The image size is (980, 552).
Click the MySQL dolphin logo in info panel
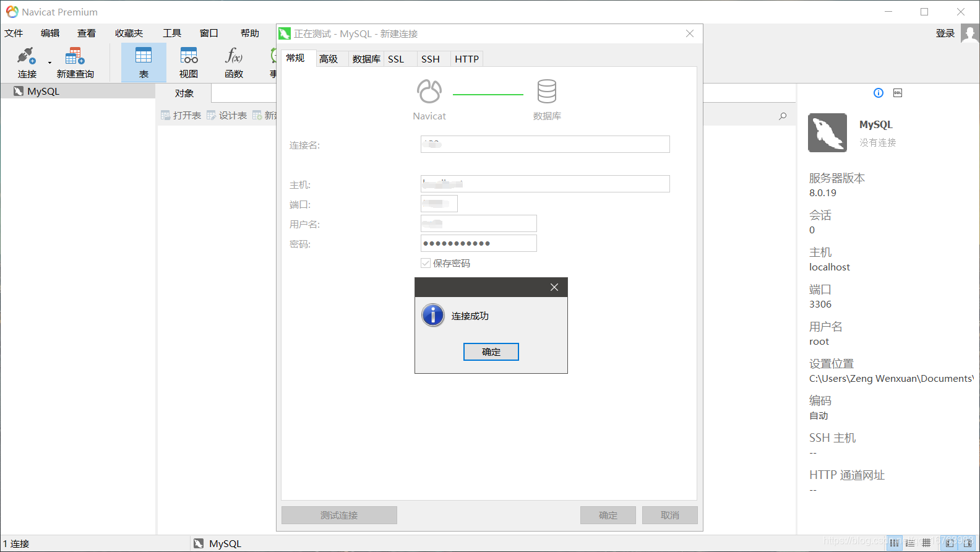tap(828, 132)
